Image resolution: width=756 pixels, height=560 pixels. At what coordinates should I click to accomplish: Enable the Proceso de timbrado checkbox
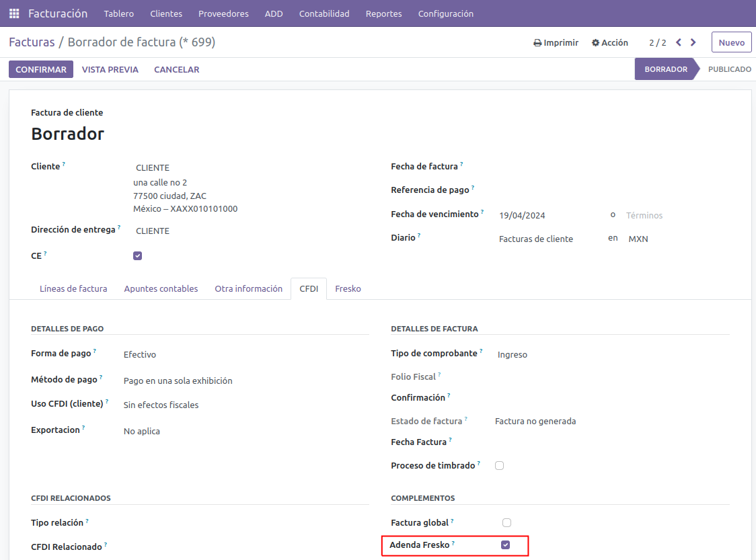pos(499,465)
